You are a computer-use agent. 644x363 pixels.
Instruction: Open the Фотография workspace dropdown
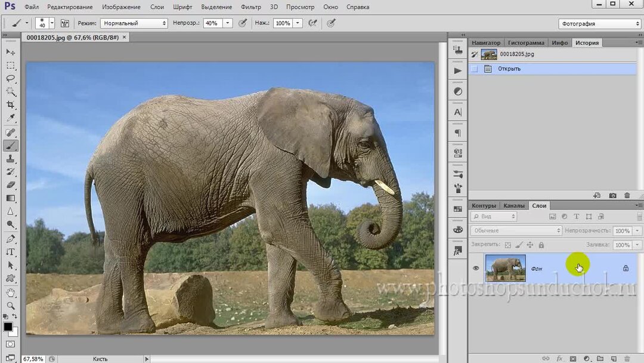pyautogui.click(x=599, y=24)
